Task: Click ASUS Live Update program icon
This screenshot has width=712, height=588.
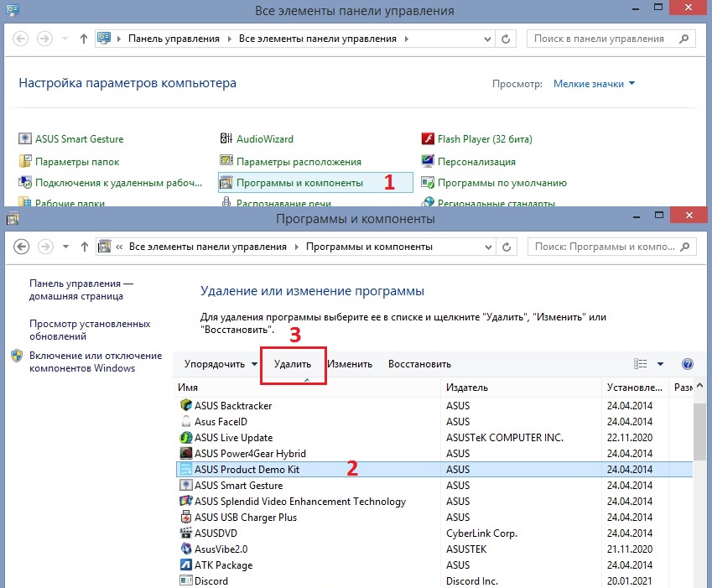Action: (185, 437)
